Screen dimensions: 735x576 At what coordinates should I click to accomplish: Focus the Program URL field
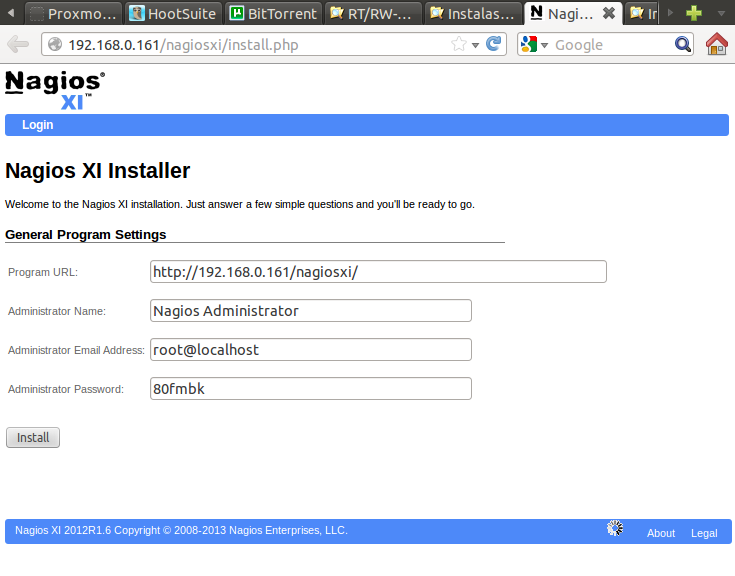(x=378, y=272)
